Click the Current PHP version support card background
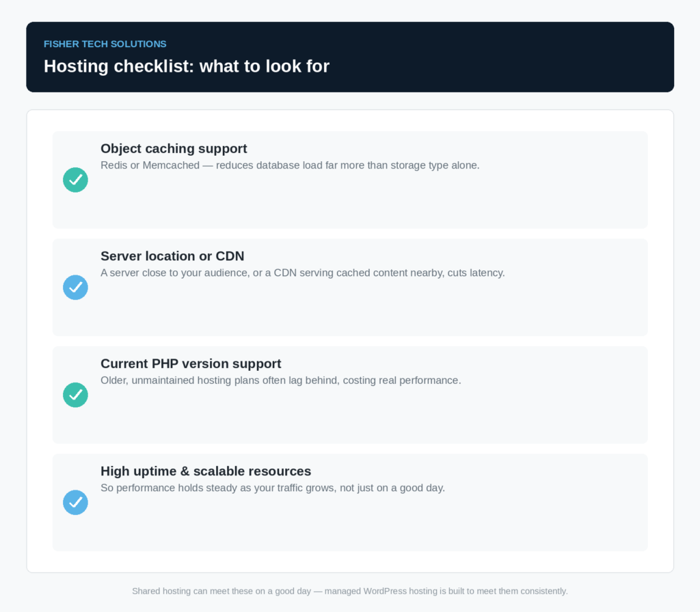This screenshot has height=612, width=700. point(350,419)
